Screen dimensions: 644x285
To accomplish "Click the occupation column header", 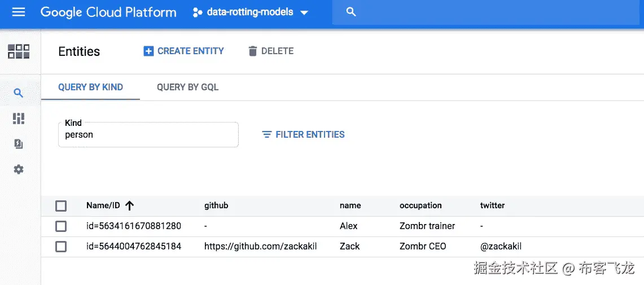I will pos(420,205).
